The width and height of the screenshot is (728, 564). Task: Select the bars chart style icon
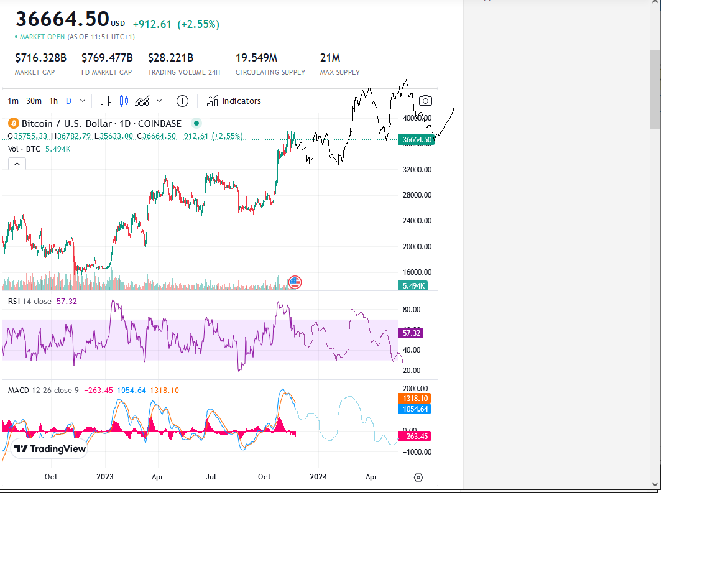(x=106, y=101)
